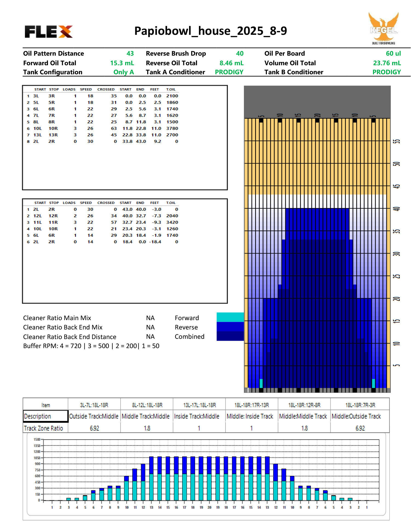Click the 18L-18R:12R-8R column header

click(x=304, y=405)
